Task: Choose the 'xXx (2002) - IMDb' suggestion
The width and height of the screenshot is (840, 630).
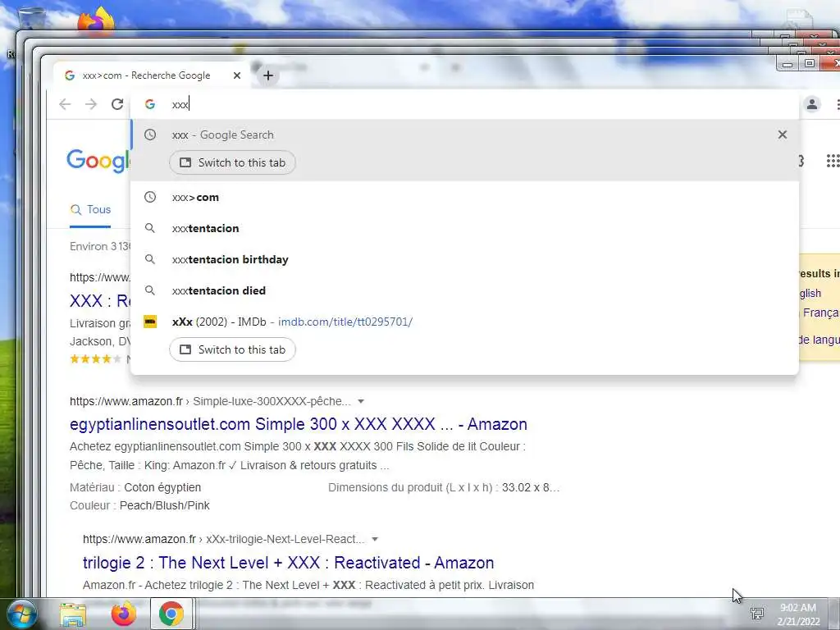Action: point(465,322)
